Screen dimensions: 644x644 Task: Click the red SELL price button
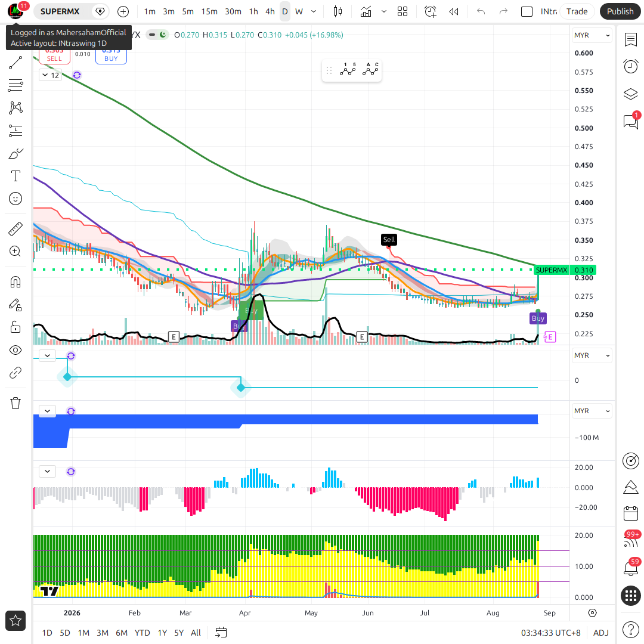54,57
